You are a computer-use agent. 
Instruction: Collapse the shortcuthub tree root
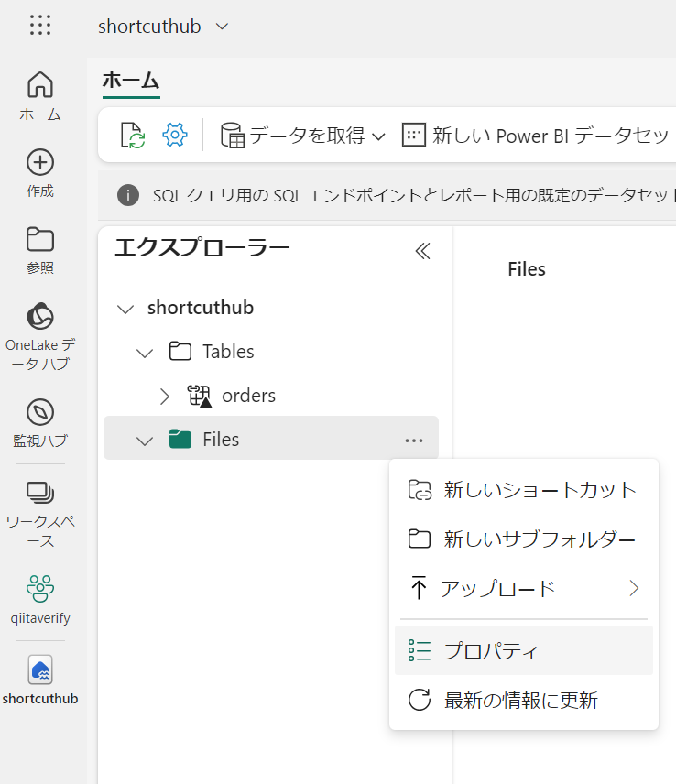pos(125,309)
